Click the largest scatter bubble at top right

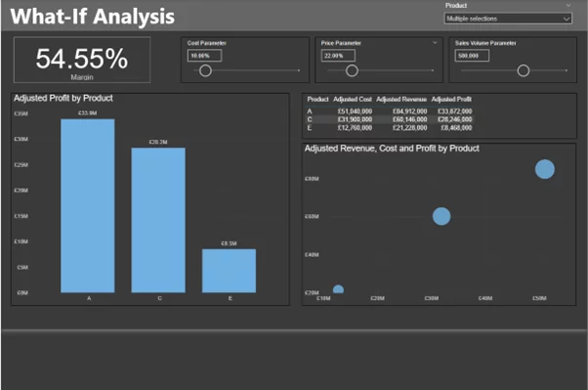pyautogui.click(x=544, y=169)
